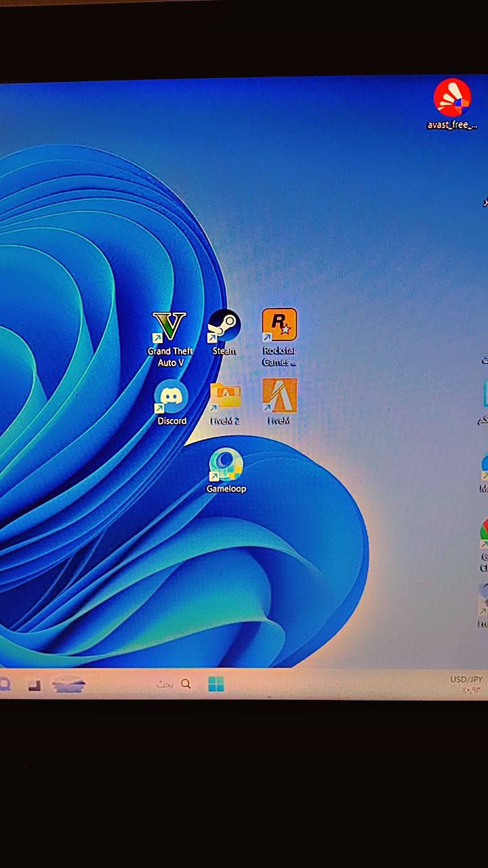Image resolution: width=488 pixels, height=868 pixels.
Task: Select the Microsoft Edge shortcut at right edge
Action: [484, 465]
